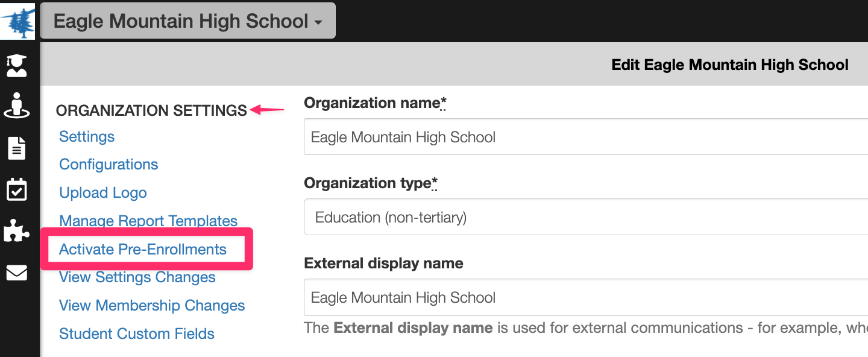
Task: Open the Configurations link
Action: pos(108,165)
